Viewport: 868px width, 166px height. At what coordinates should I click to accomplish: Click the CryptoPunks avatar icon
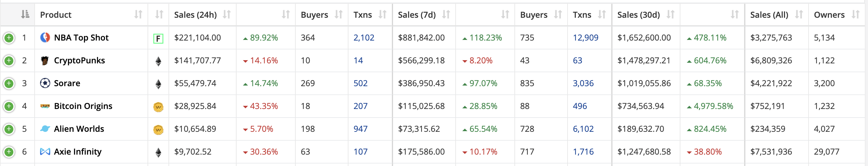pos(45,61)
